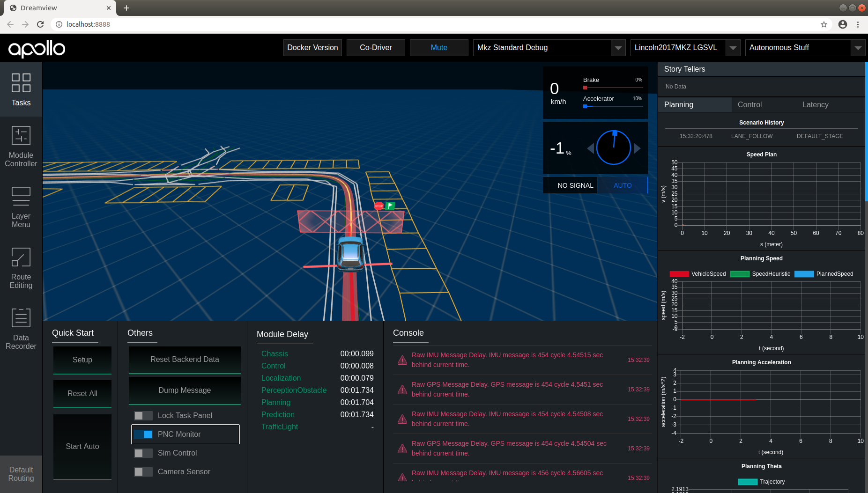The image size is (868, 493).
Task: Open the Latency tab
Action: coord(815,104)
